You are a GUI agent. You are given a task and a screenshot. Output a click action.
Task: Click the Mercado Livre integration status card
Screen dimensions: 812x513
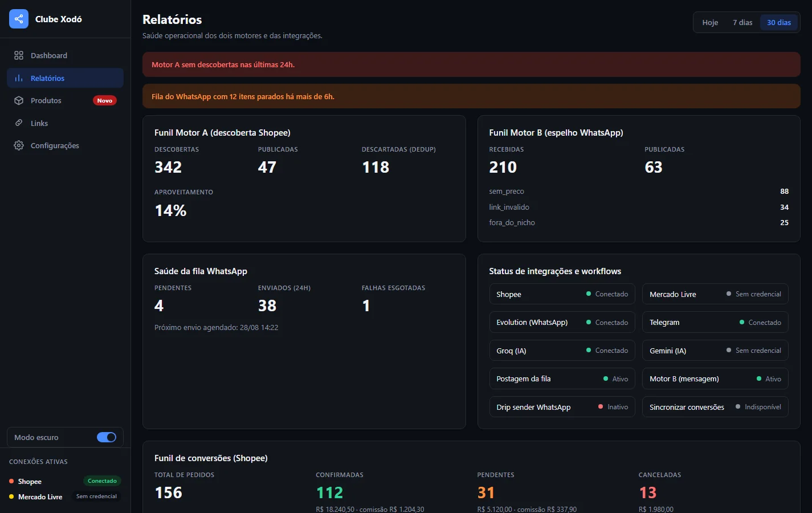pos(715,294)
